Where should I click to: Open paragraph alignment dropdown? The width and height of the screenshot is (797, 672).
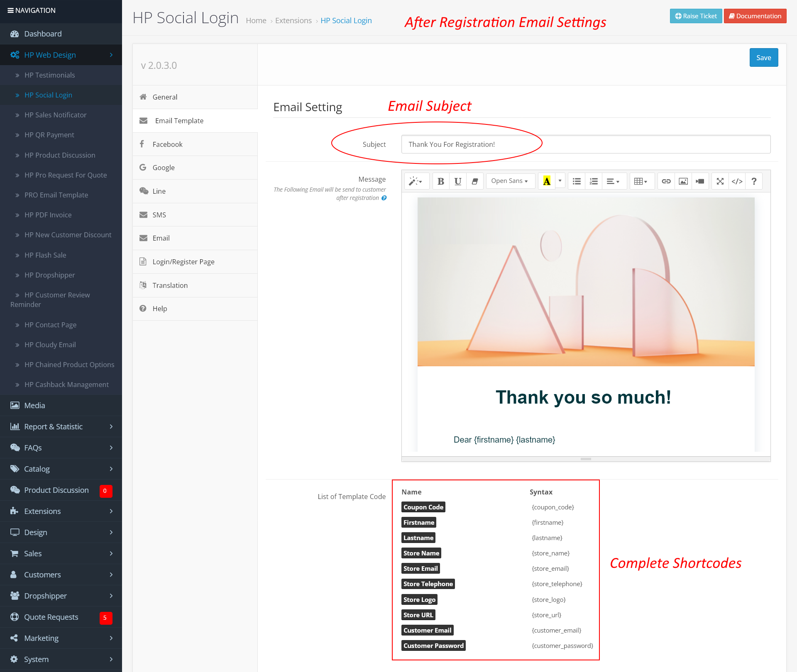tap(613, 181)
